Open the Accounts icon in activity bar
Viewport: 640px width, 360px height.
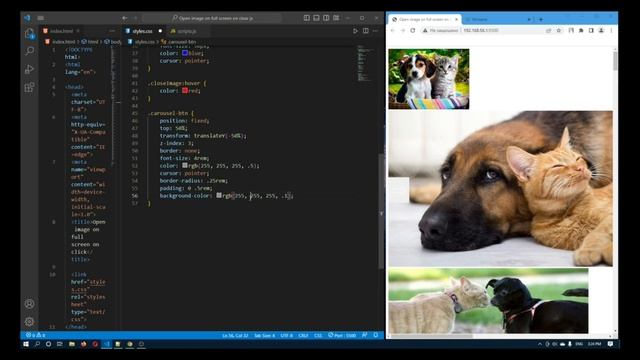(x=29, y=304)
